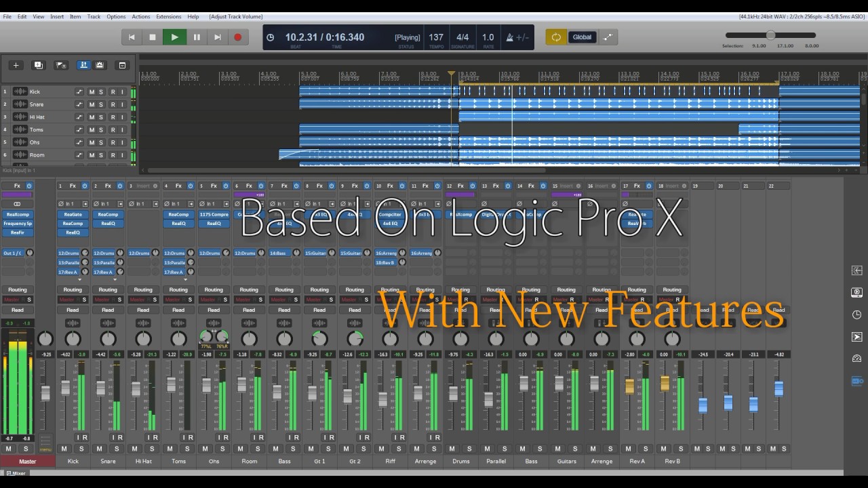
Task: Click Kick channel volume fader
Action: (x=66, y=388)
